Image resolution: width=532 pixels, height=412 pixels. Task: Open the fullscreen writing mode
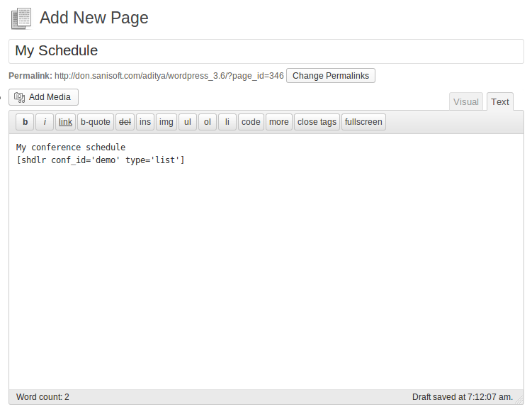[x=363, y=122]
